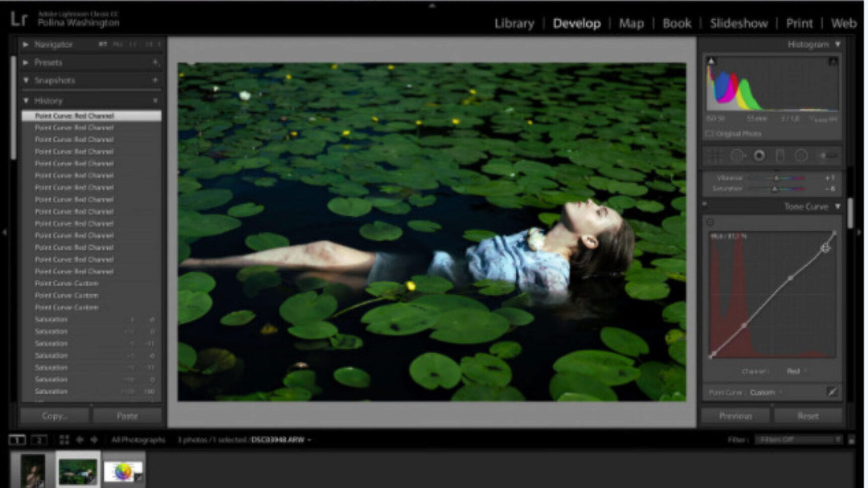Open the Channel dropdown showing Red
The height and width of the screenshot is (488, 868).
[796, 371]
